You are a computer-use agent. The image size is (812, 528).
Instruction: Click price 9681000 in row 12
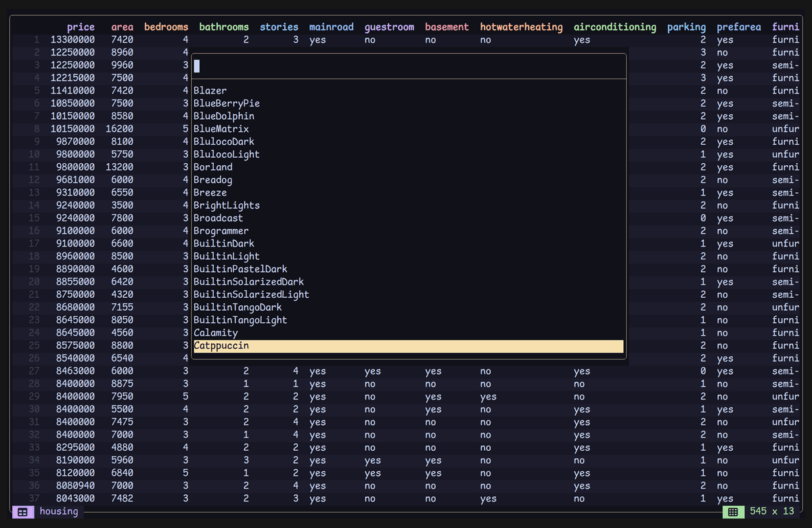point(75,180)
